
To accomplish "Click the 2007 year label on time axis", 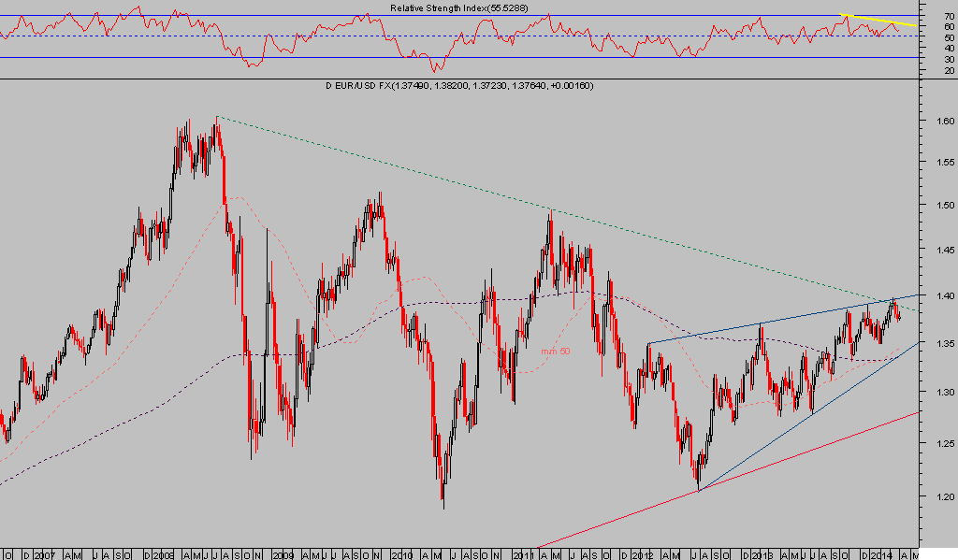I will click(44, 554).
